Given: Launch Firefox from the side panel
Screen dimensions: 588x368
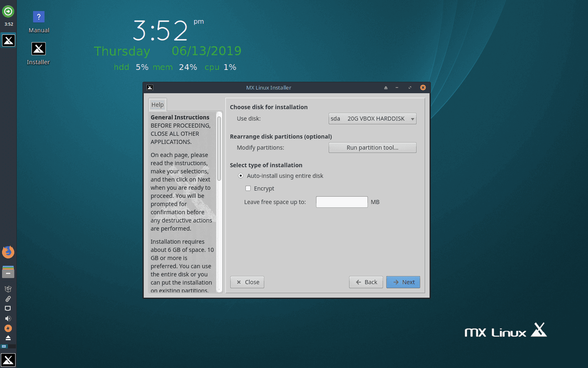Looking at the screenshot, I should tap(8, 252).
